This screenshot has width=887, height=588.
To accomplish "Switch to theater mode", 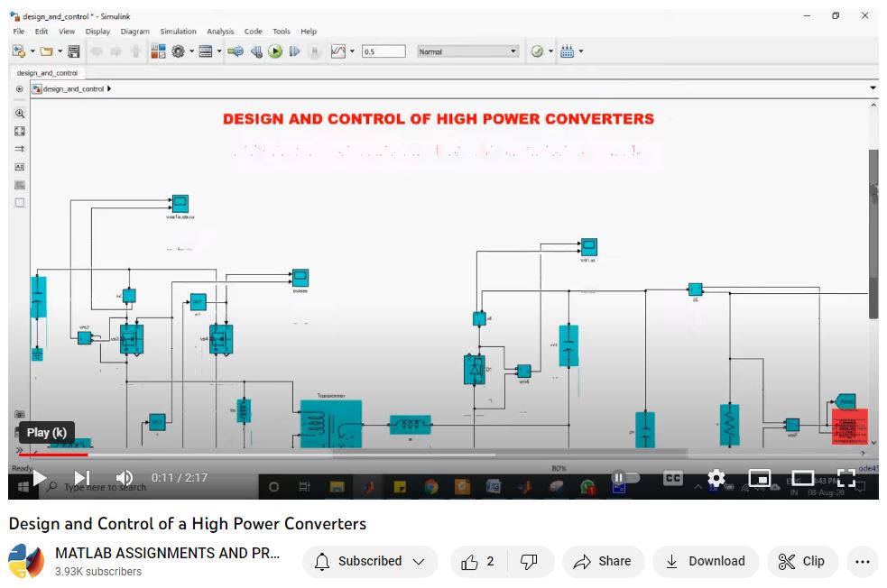I will click(x=803, y=478).
